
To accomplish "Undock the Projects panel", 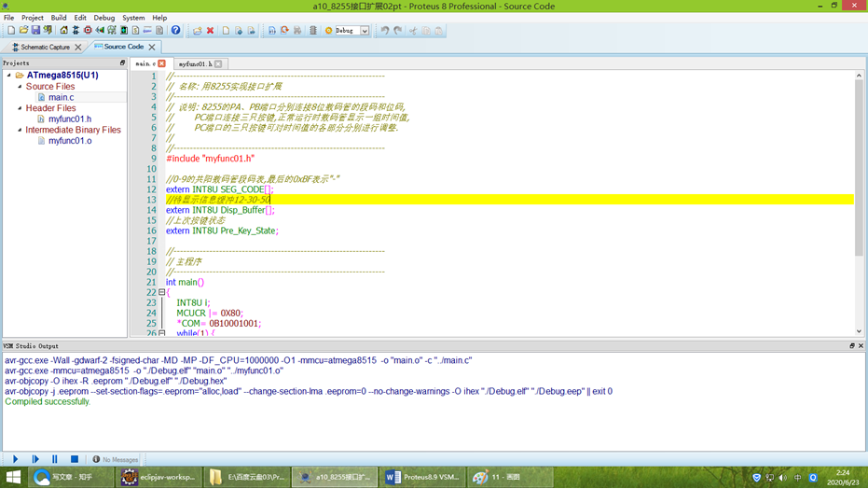I will coord(122,63).
